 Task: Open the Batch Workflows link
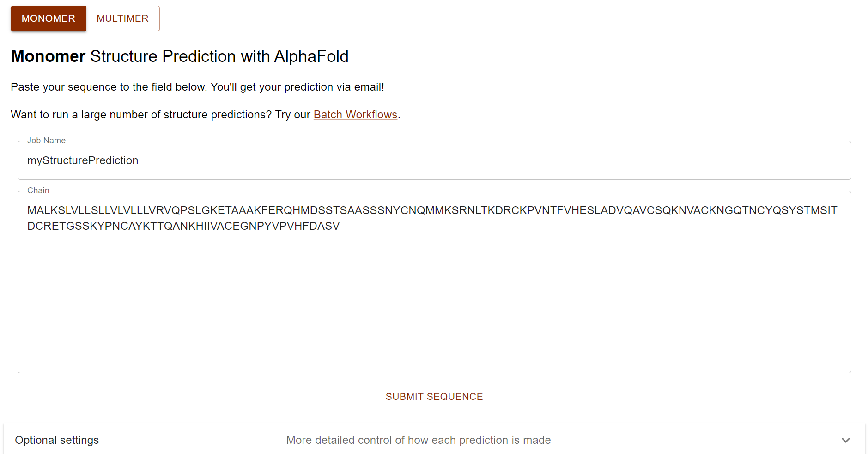coord(355,115)
